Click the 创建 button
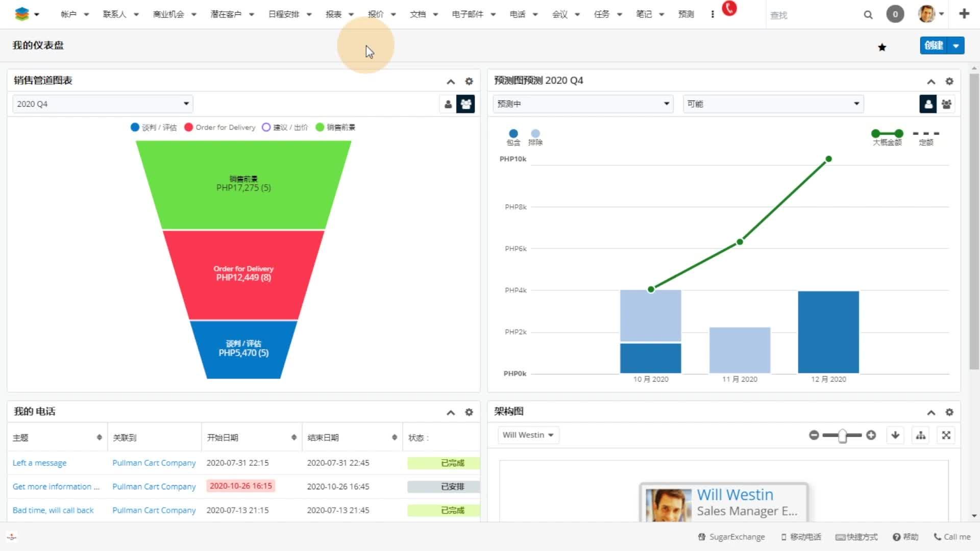Image resolution: width=980 pixels, height=551 pixels. 934,45
